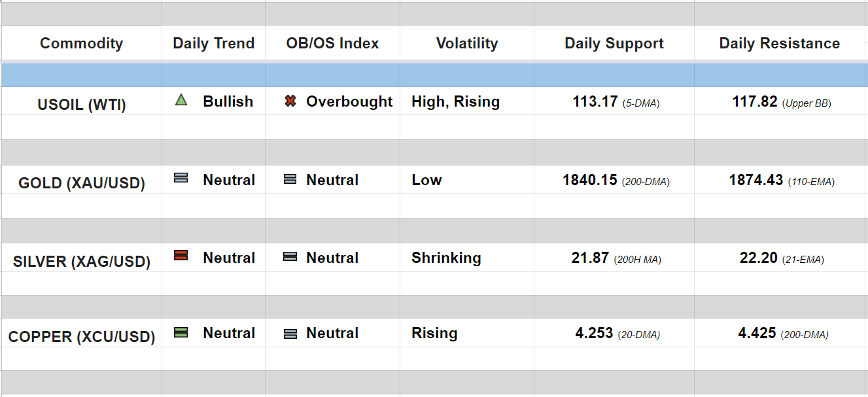Click the green bullish triangle icon for USOIL
Screen dimensions: 868x397
(181, 100)
